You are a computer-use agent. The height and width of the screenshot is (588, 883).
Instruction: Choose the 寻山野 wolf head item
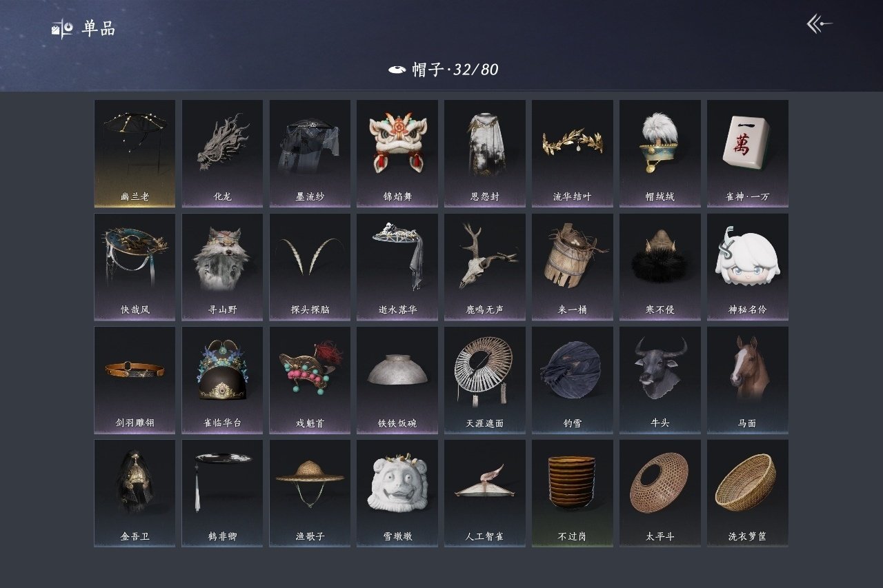click(222, 267)
